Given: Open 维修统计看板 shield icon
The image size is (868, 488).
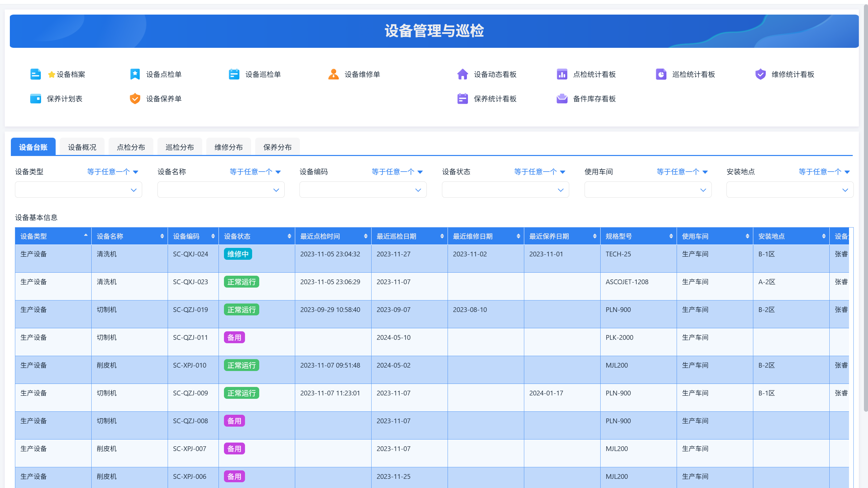Looking at the screenshot, I should pyautogui.click(x=760, y=74).
